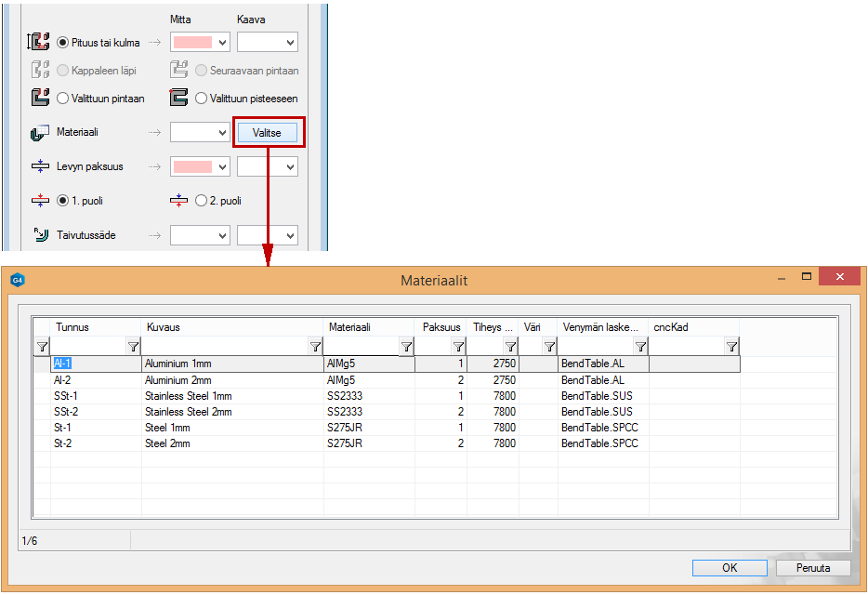868x595 pixels.
Task: Click the Venymän laske... column header
Action: pyautogui.click(x=602, y=327)
